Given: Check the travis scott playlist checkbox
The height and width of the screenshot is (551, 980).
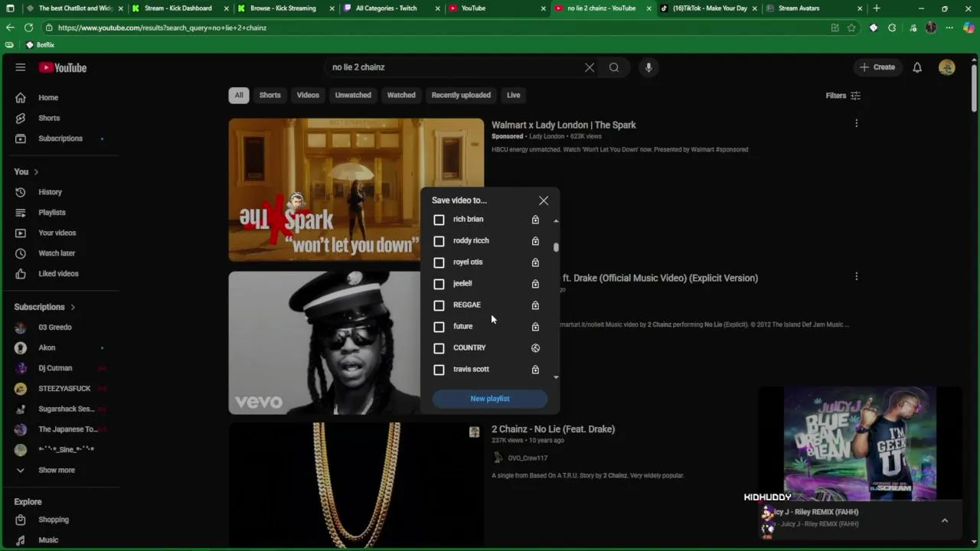Looking at the screenshot, I should tap(439, 370).
